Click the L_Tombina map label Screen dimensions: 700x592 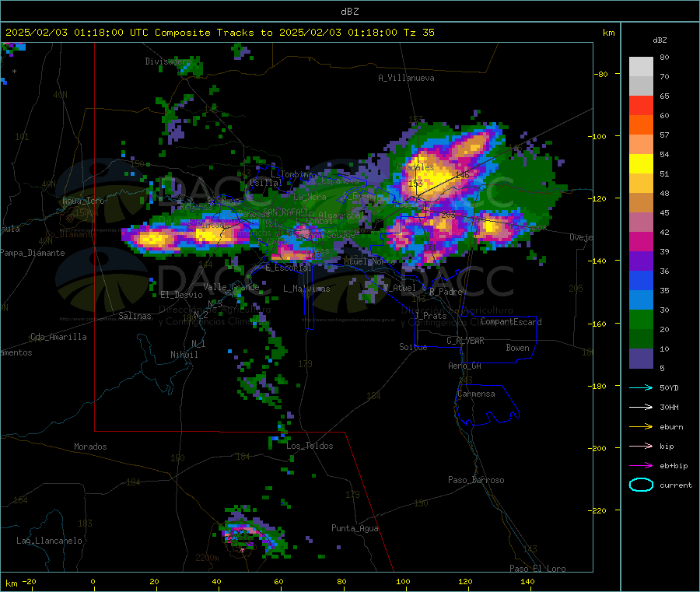292,174
